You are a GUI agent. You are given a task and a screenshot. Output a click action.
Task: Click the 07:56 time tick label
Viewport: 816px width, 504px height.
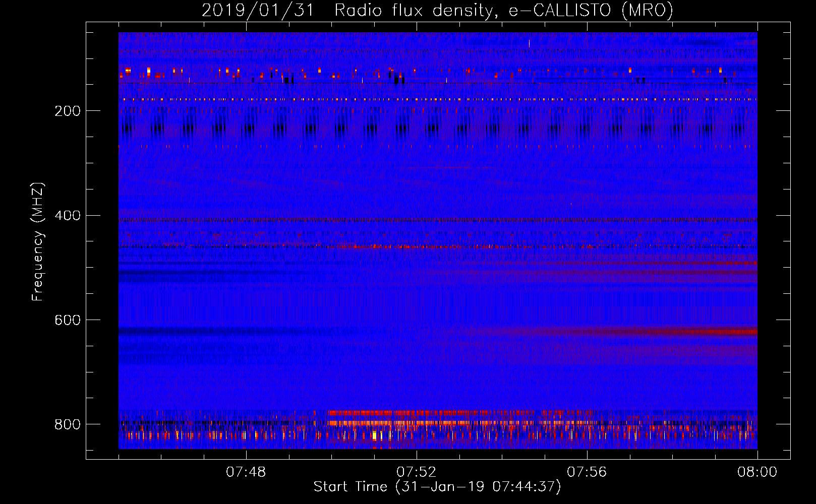587,472
